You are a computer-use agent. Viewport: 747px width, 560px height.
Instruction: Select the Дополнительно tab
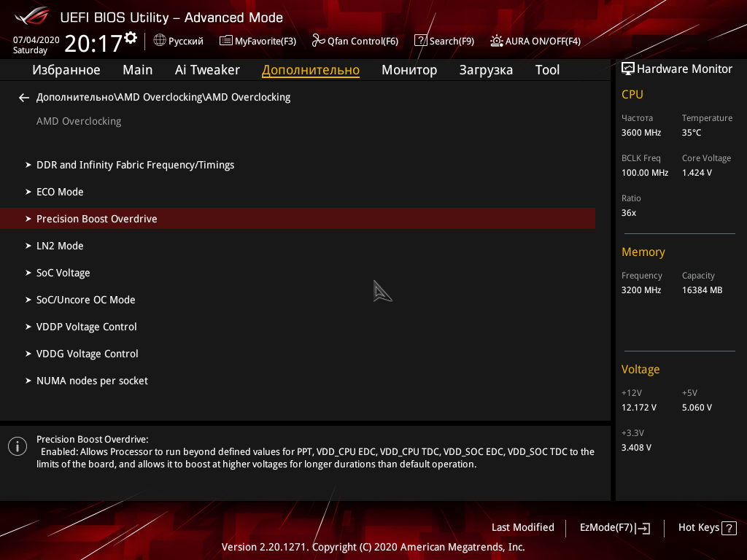pos(311,70)
